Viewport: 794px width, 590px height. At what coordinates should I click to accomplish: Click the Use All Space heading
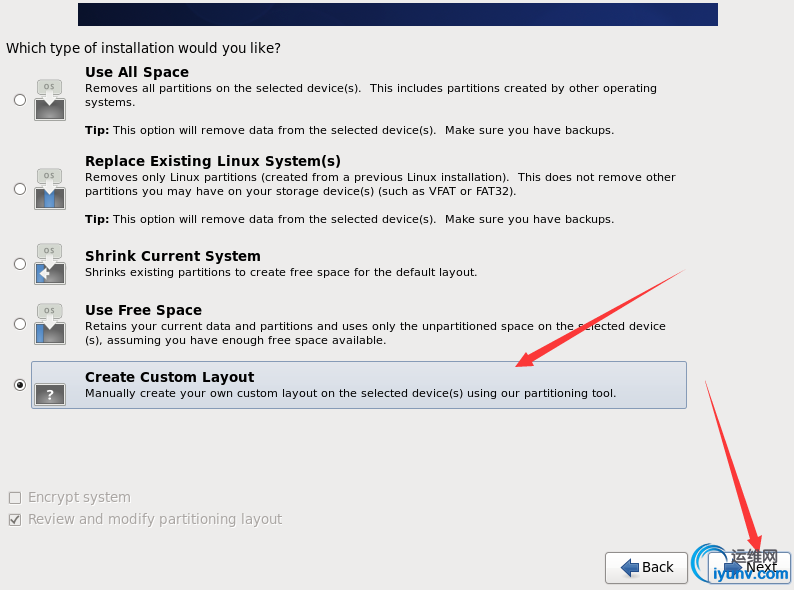pyautogui.click(x=137, y=72)
